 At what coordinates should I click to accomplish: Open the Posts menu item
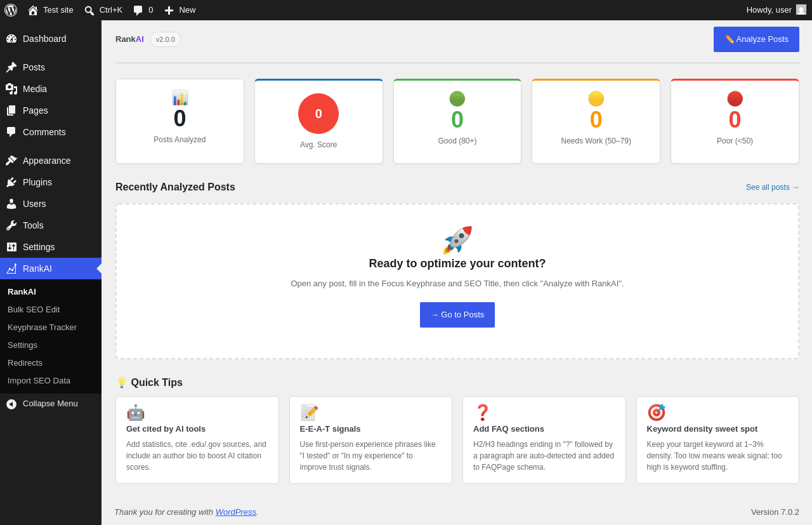[x=51, y=67]
